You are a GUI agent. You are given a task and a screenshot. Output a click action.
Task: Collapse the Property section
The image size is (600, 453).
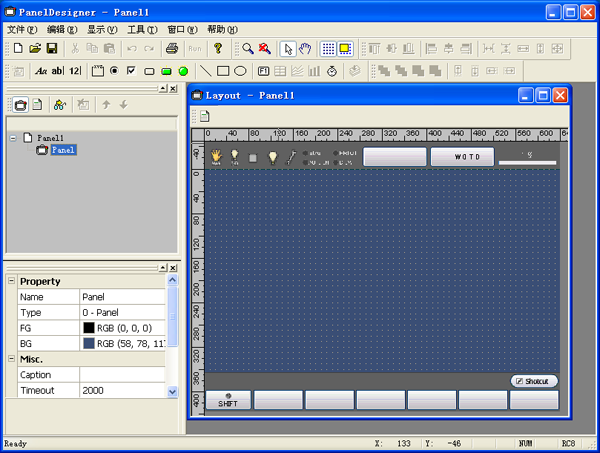pos(12,282)
